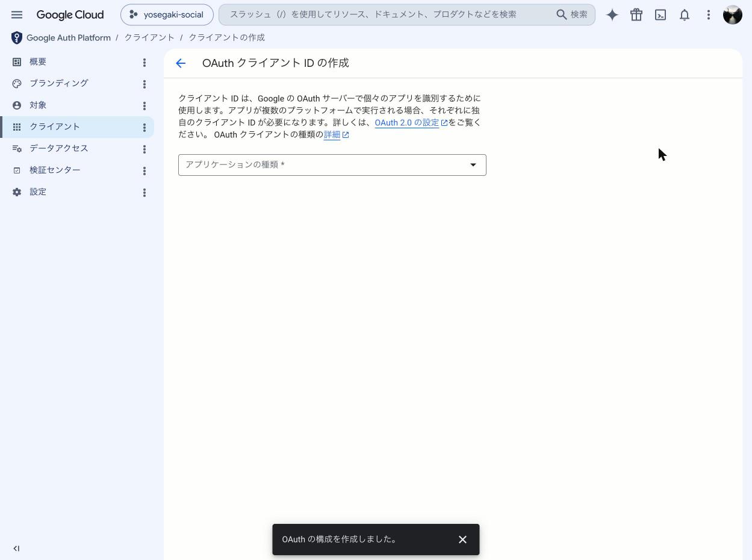Screen dimensions: 752x560
Task: Open the main navigation hamburger menu
Action: tap(17, 14)
